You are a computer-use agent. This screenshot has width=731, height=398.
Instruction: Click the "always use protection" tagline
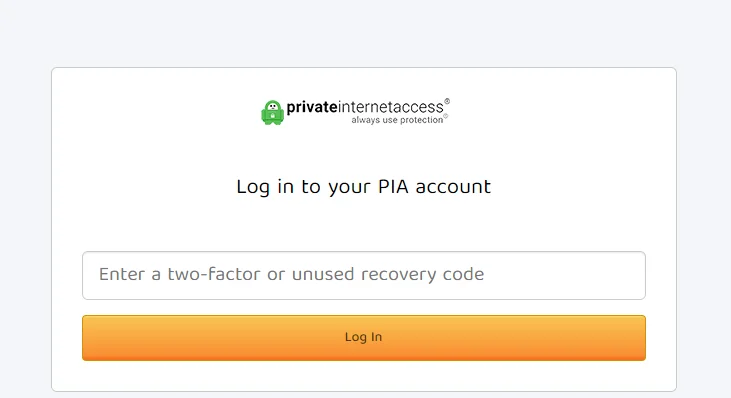click(x=397, y=120)
